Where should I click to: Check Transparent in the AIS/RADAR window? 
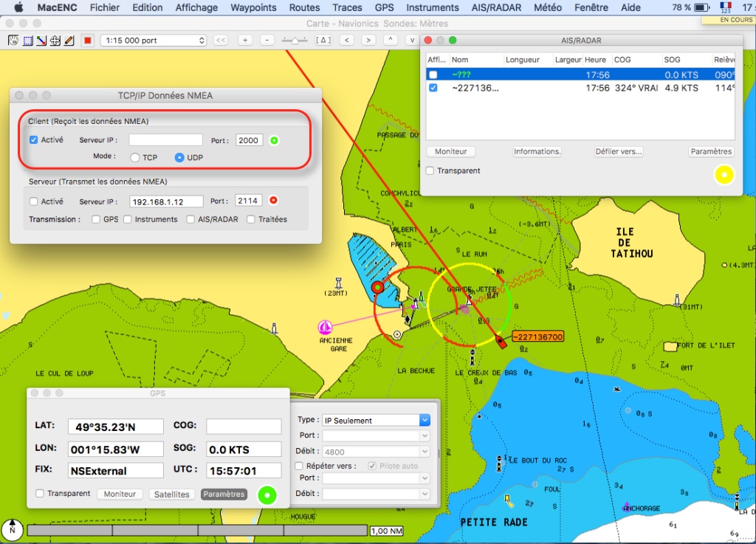[430, 171]
